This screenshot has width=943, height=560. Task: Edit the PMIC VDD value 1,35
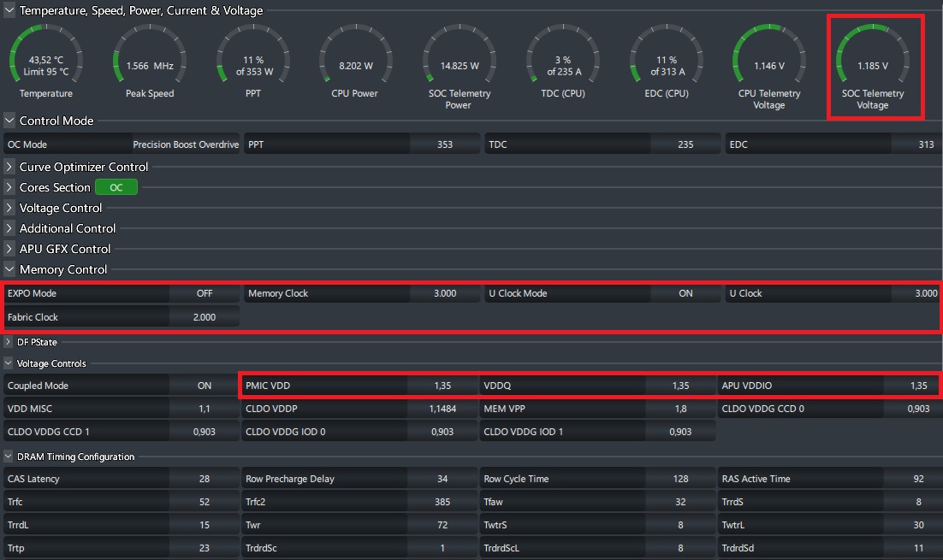(x=442, y=386)
